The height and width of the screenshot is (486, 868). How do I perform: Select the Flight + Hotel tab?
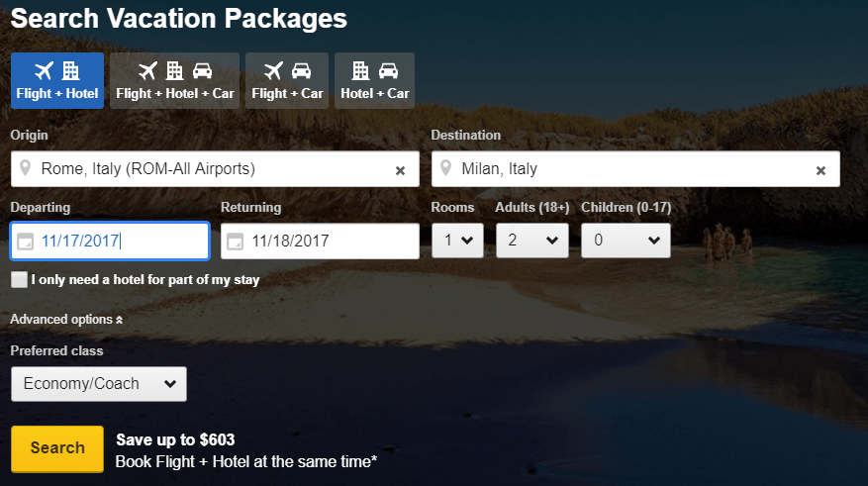click(x=57, y=81)
